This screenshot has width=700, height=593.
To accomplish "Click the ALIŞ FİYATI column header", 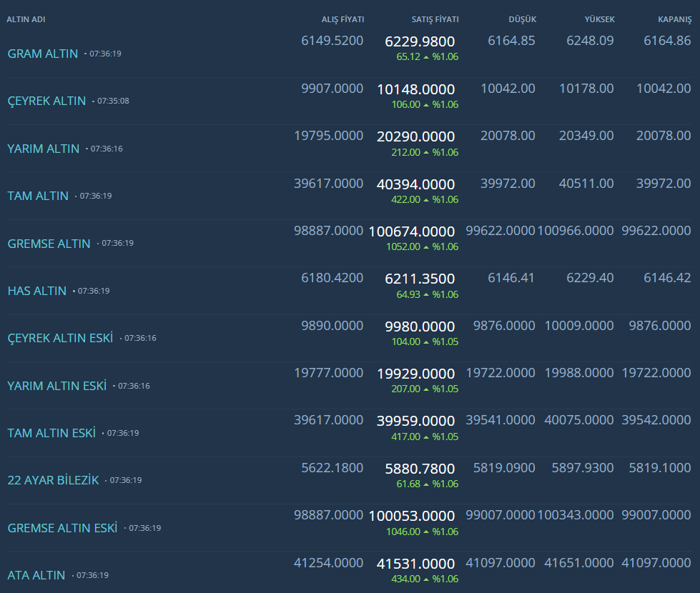I will (x=342, y=19).
